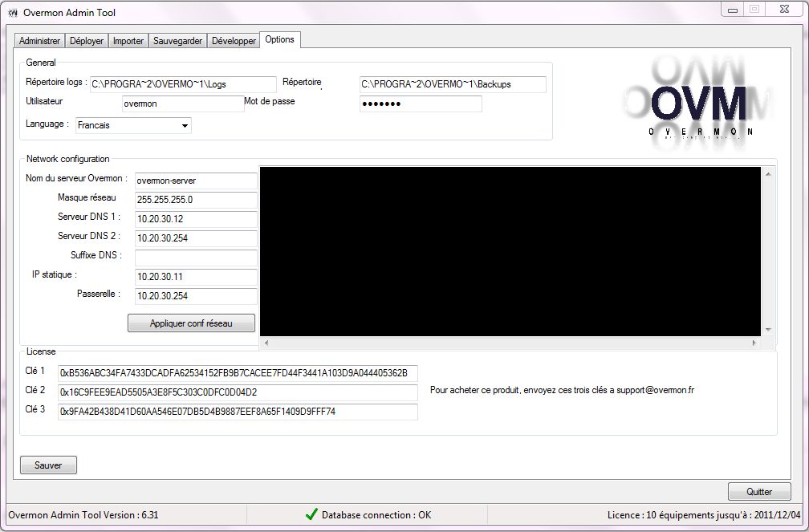Click the empty Suffixe DNS field

tap(196, 258)
